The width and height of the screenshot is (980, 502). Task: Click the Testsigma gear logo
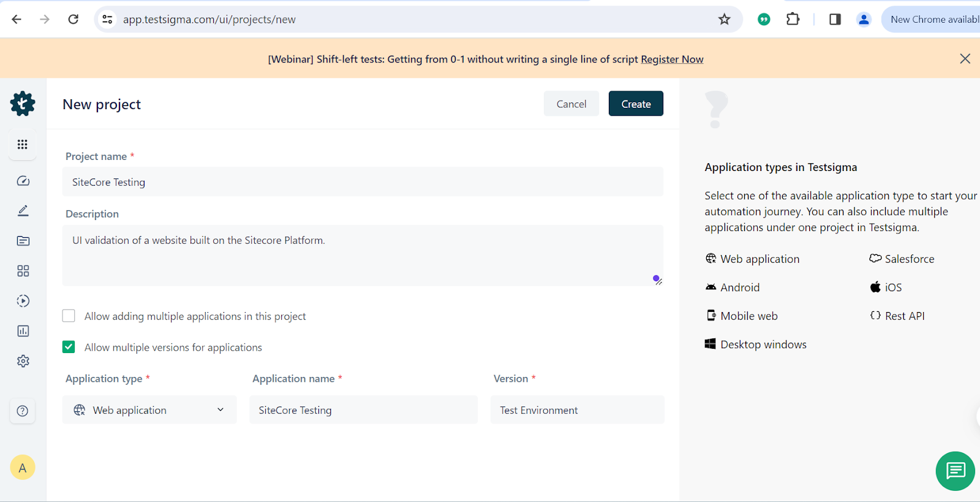tap(23, 104)
